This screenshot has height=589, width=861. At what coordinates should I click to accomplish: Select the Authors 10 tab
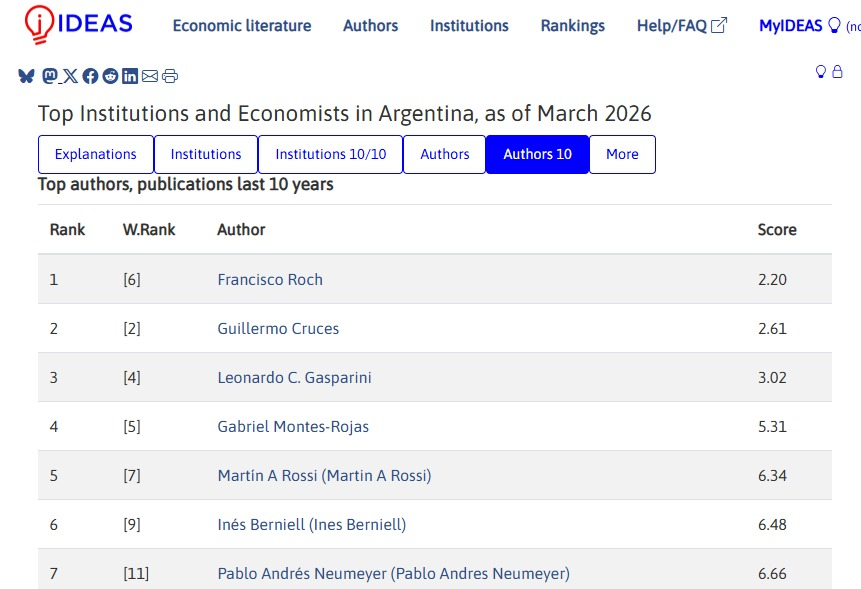538,154
